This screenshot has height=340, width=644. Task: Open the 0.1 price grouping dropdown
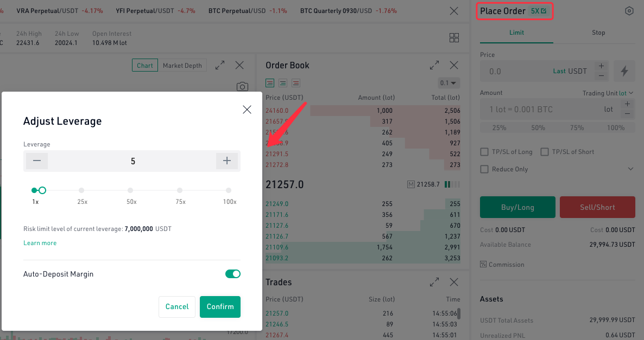449,83
